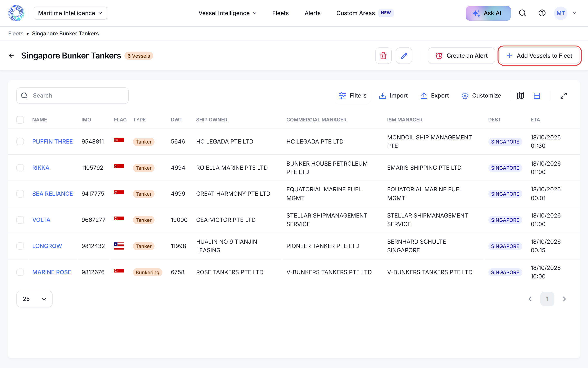Image resolution: width=588 pixels, height=368 pixels.
Task: Go to previous page arrow
Action: (530, 299)
